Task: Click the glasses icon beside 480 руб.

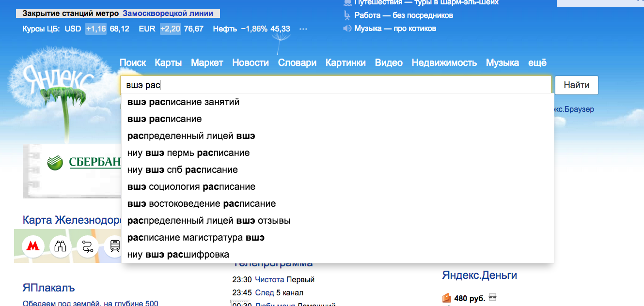Action: (x=493, y=297)
